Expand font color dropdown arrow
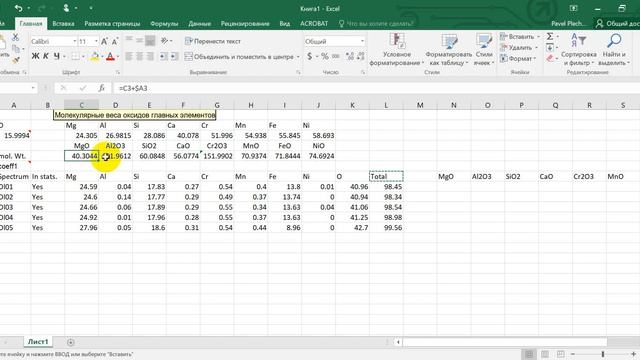Image resolution: width=640 pixels, height=360 pixels. point(118,56)
